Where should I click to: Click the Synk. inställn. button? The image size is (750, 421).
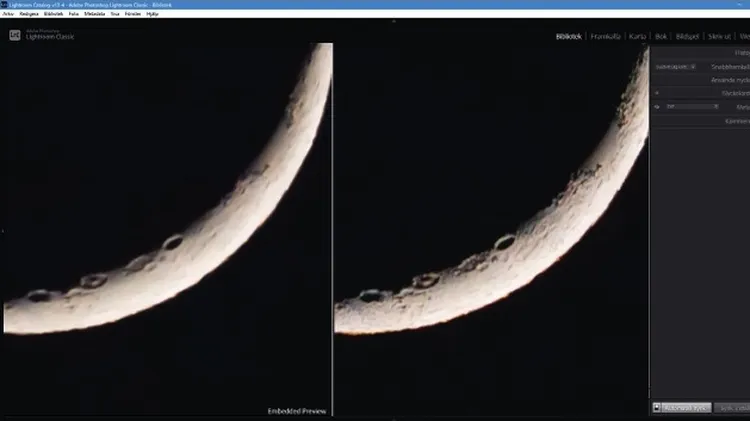coord(733,408)
